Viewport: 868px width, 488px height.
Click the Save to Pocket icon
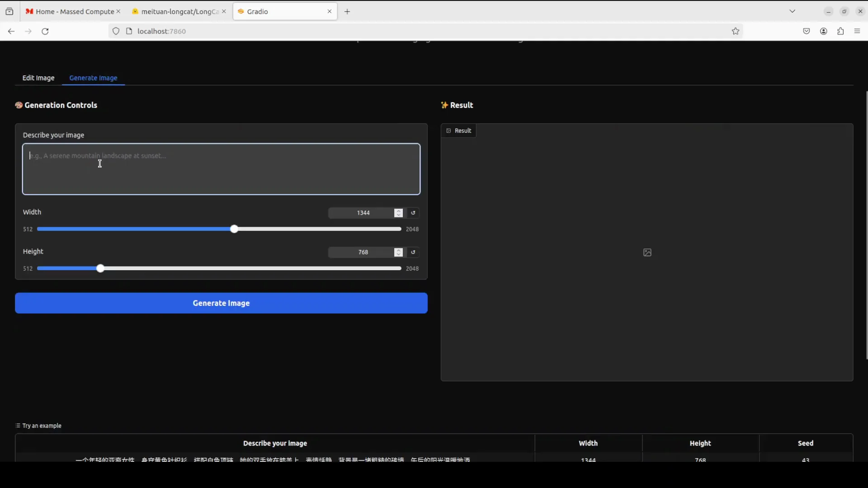coord(807,31)
